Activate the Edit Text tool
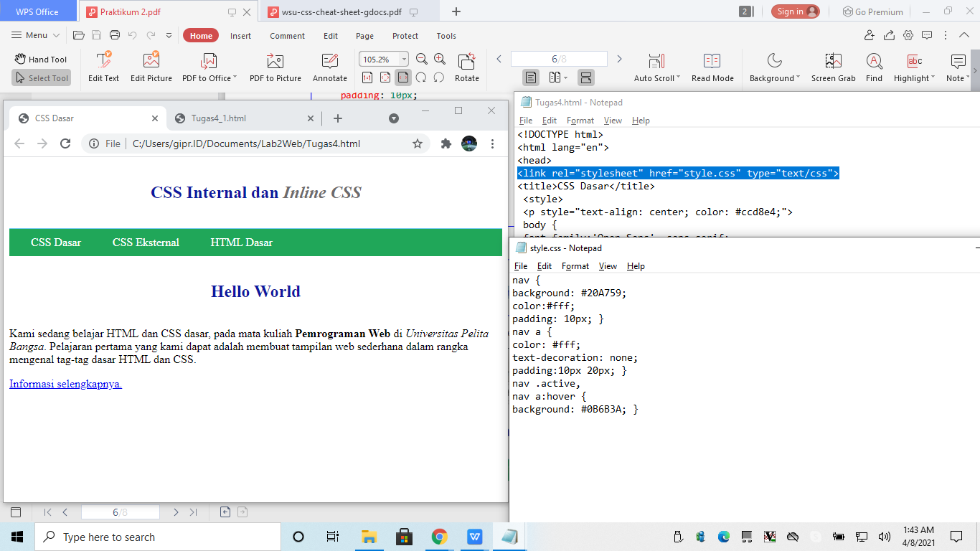This screenshot has height=551, width=980. tap(103, 66)
